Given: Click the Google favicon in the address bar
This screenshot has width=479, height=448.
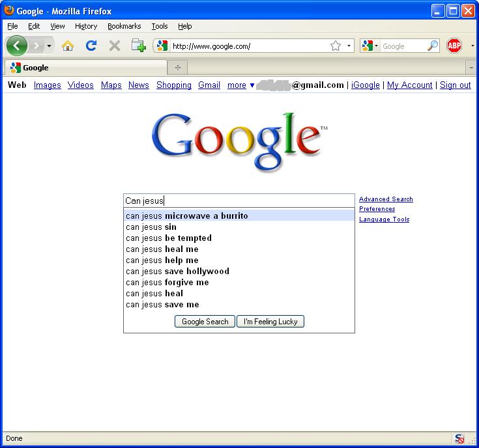Looking at the screenshot, I should (162, 46).
